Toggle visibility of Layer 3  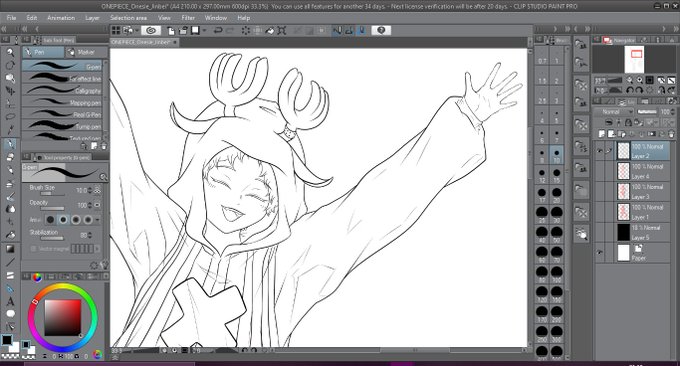click(600, 192)
